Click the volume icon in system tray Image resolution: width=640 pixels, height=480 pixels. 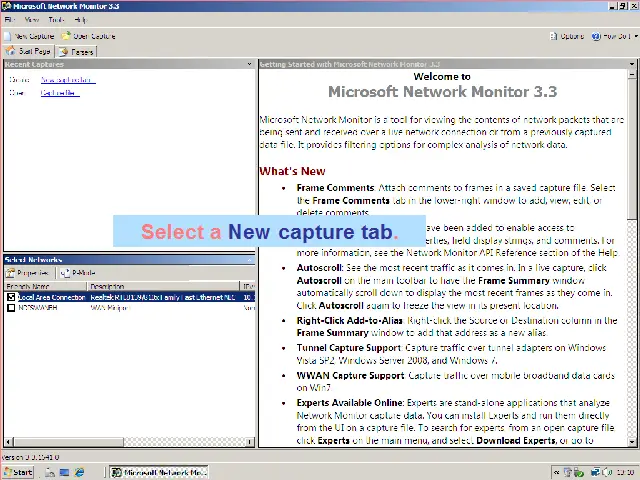click(607, 472)
